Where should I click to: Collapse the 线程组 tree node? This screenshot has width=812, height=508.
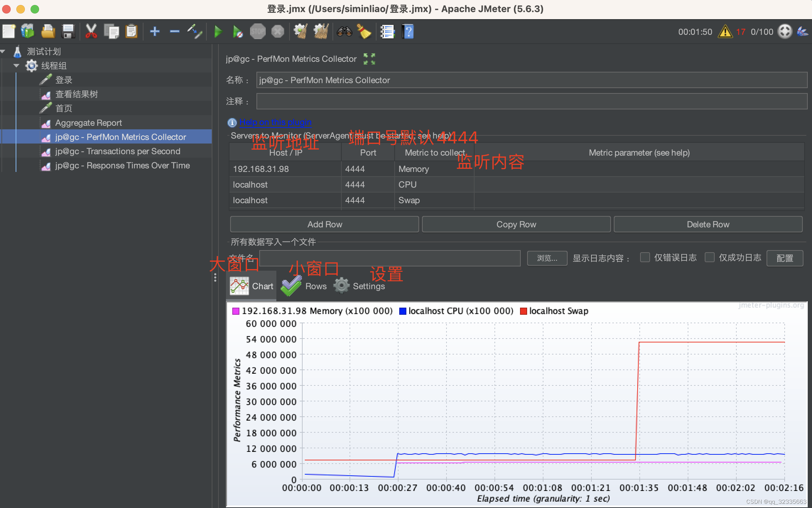(x=16, y=65)
